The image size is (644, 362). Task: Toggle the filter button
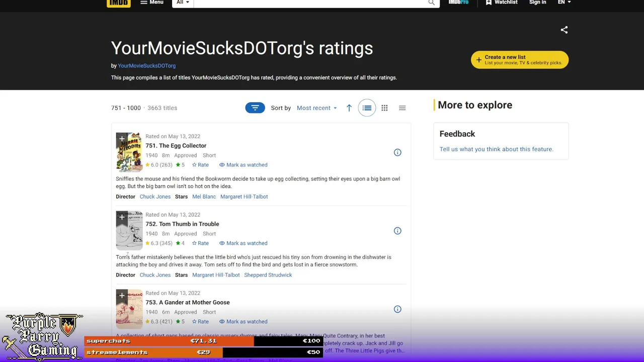click(255, 108)
